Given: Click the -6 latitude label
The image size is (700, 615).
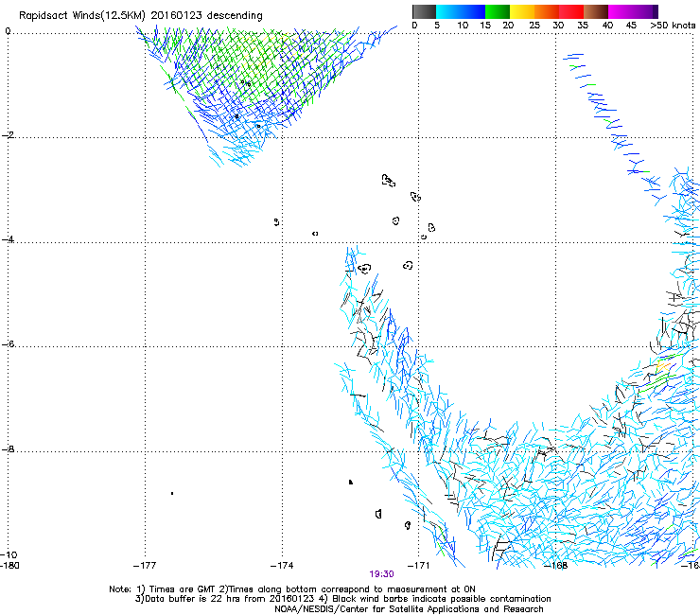Looking at the screenshot, I should [x=8, y=344].
